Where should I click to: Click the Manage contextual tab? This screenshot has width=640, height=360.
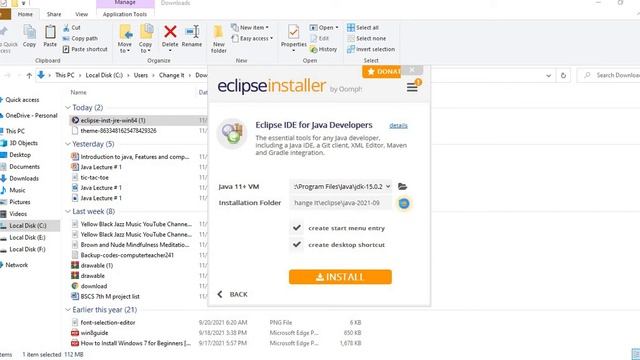(x=125, y=2)
